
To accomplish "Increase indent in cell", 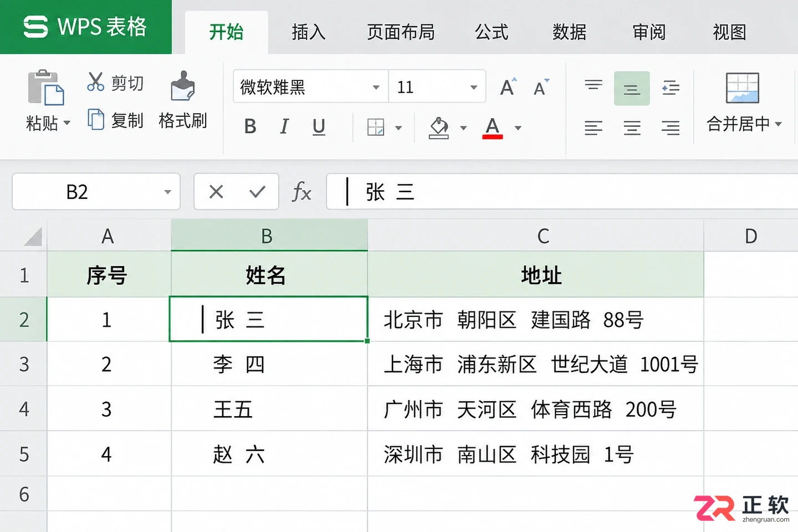I will point(671,88).
